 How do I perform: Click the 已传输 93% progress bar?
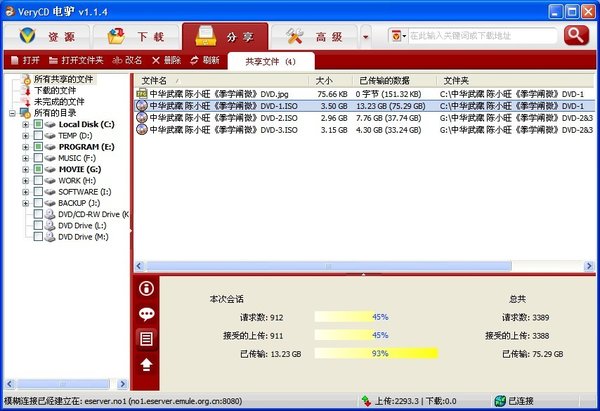point(376,353)
